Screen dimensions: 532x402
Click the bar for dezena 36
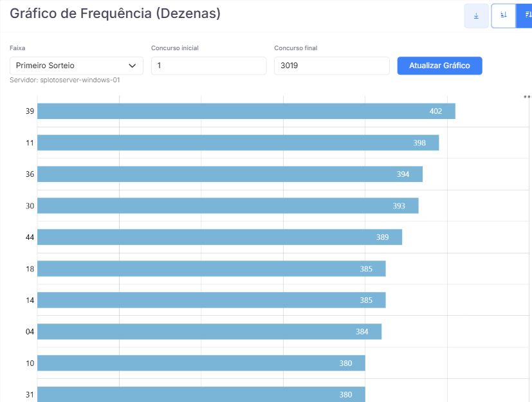(230, 174)
